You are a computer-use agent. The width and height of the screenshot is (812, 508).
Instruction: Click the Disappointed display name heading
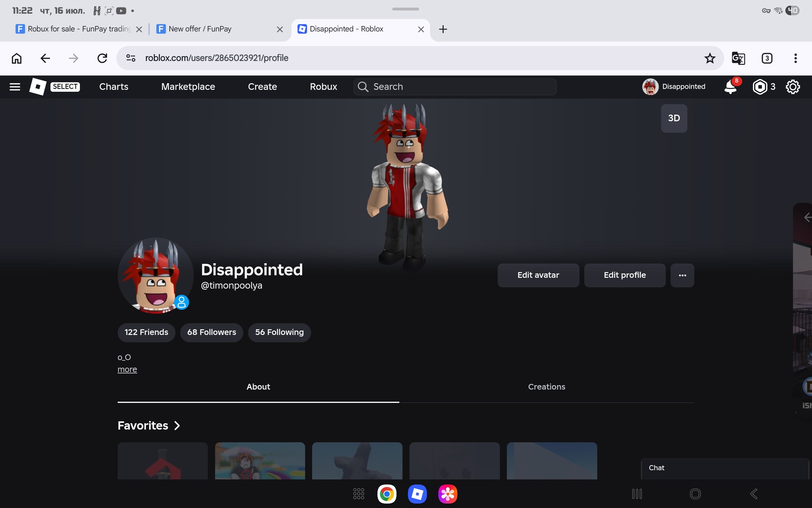tap(252, 270)
